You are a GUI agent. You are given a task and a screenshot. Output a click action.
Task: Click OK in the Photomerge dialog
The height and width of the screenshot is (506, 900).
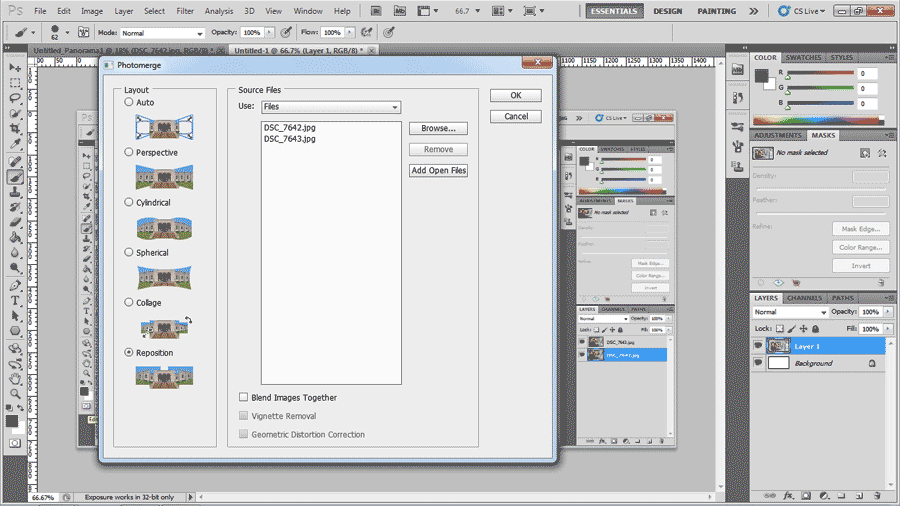coord(515,95)
